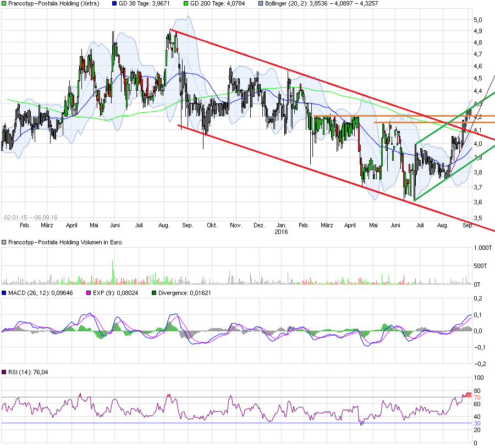Click the '-0,2' MACD axis label

click(x=480, y=364)
